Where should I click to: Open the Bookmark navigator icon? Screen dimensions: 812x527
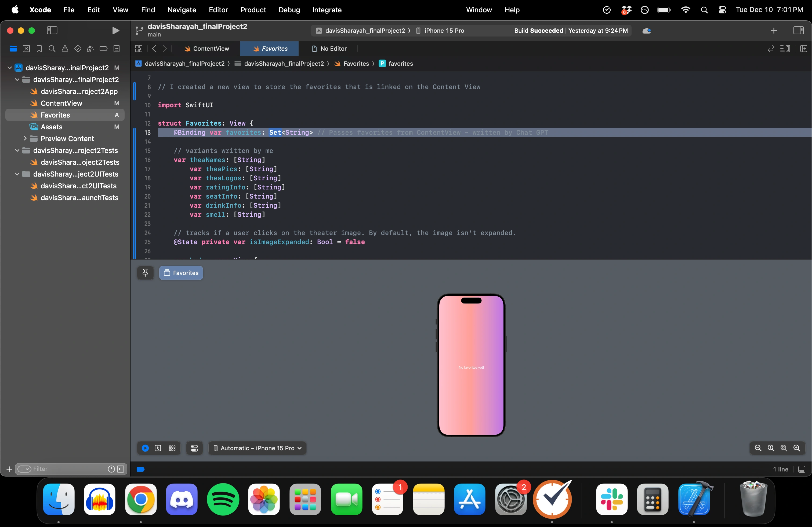39,49
